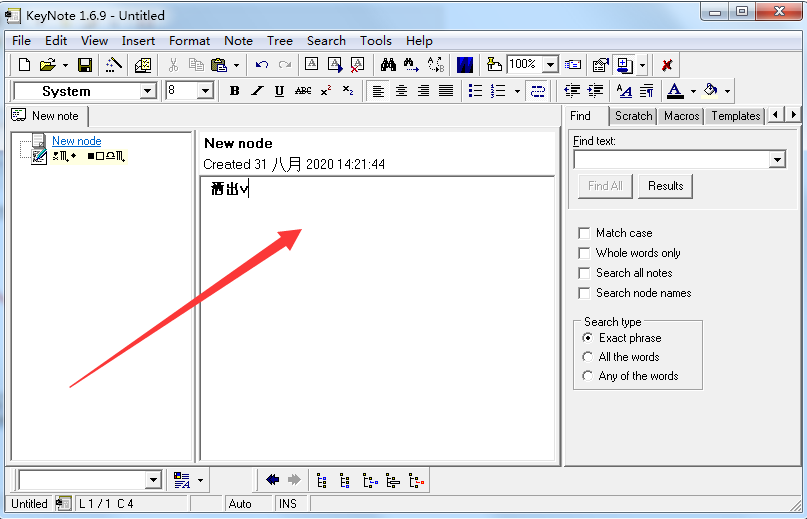807x519 pixels.
Task: Select the New note tab
Action: 47,116
